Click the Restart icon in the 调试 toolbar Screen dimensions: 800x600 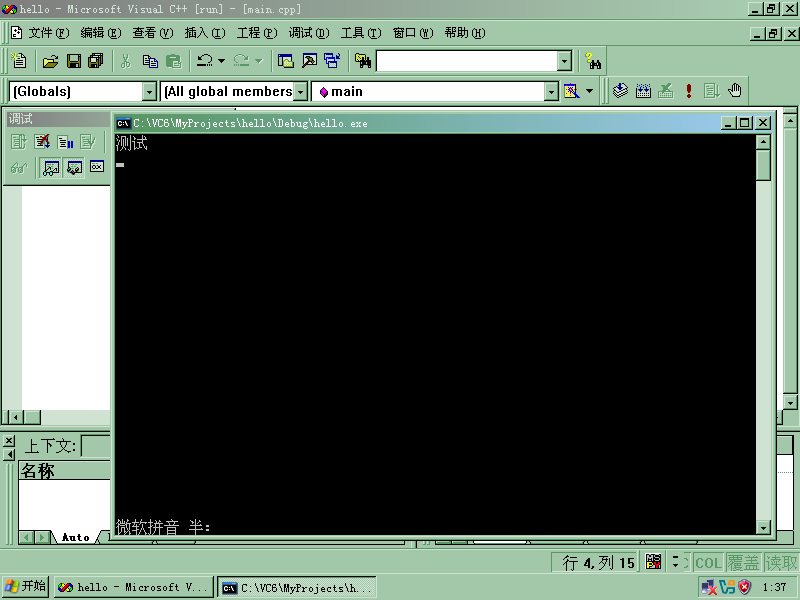18,141
